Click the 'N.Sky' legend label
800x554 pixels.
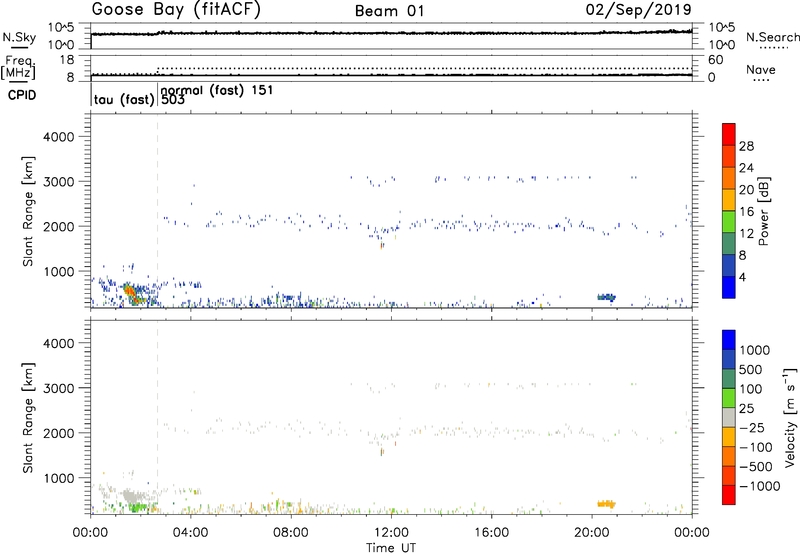(x=19, y=37)
